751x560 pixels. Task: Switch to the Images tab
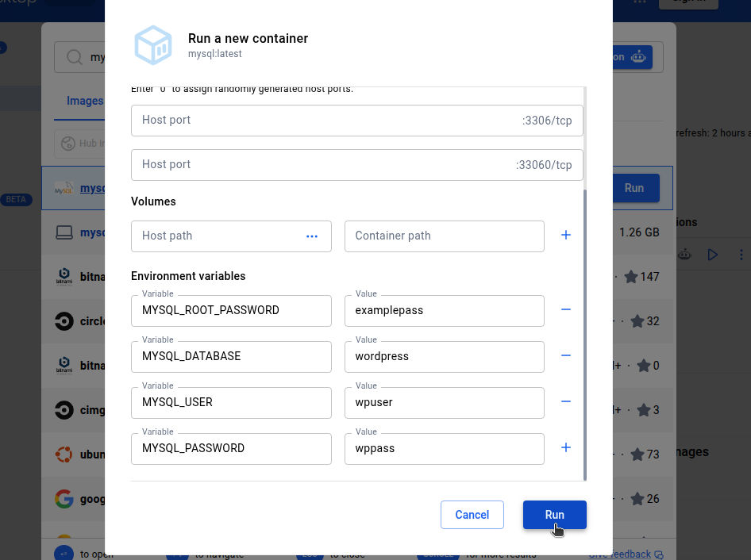click(x=85, y=101)
